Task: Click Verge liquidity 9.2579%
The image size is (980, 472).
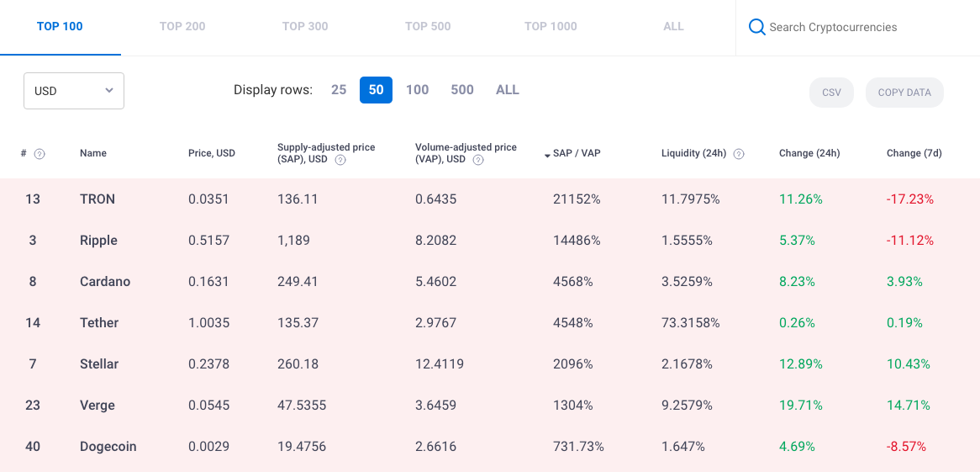Action: point(687,406)
